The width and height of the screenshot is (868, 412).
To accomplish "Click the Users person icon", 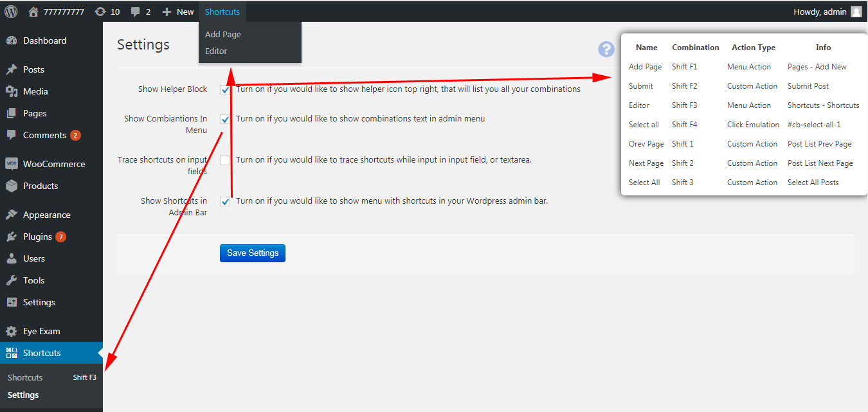I will click(x=12, y=258).
